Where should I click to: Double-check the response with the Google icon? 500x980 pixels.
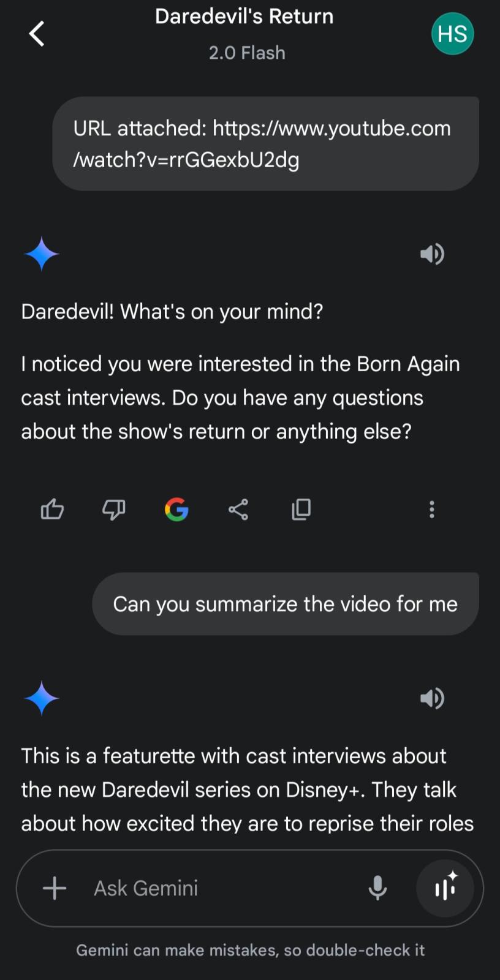(x=176, y=509)
